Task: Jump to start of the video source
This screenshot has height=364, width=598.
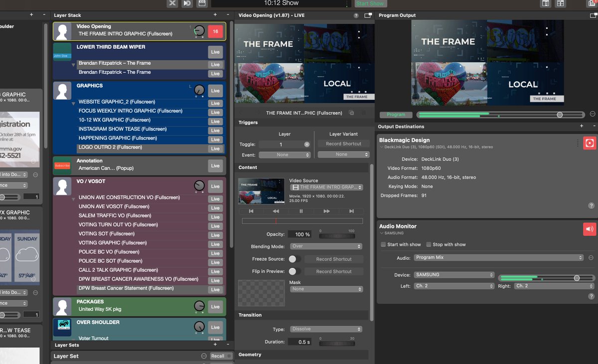Action: click(x=251, y=211)
